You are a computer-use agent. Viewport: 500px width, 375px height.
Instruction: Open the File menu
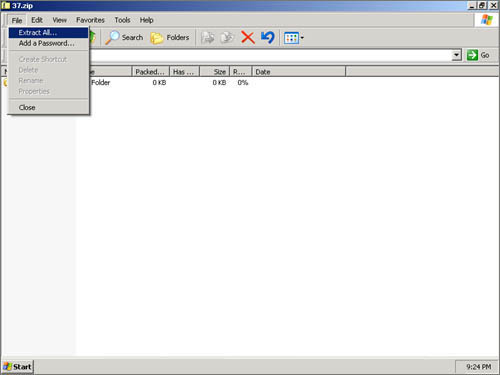pyautogui.click(x=17, y=20)
